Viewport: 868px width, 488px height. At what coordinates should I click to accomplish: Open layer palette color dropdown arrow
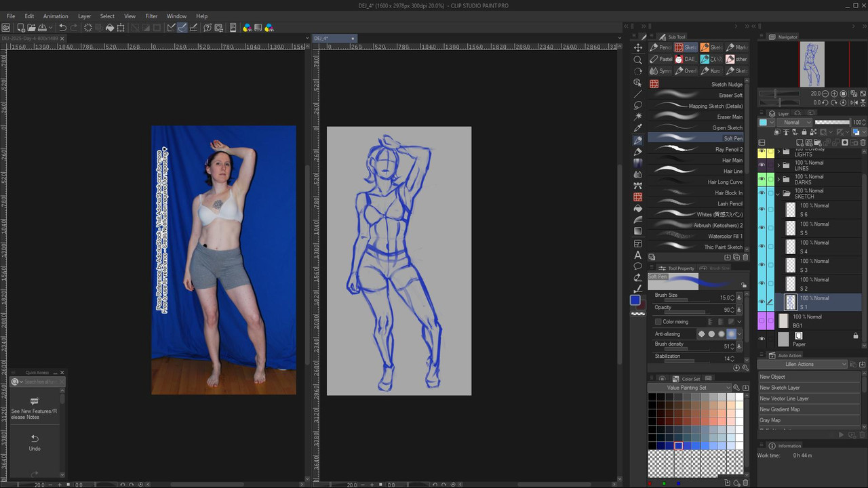(771, 123)
